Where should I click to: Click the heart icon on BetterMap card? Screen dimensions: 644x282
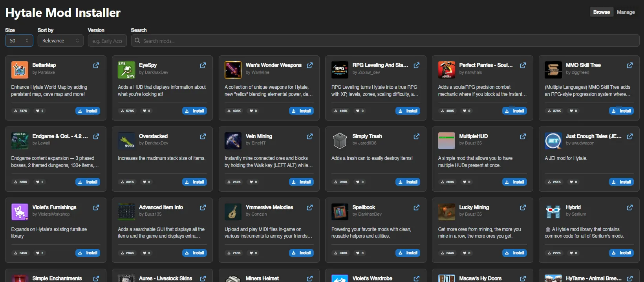[x=38, y=111]
